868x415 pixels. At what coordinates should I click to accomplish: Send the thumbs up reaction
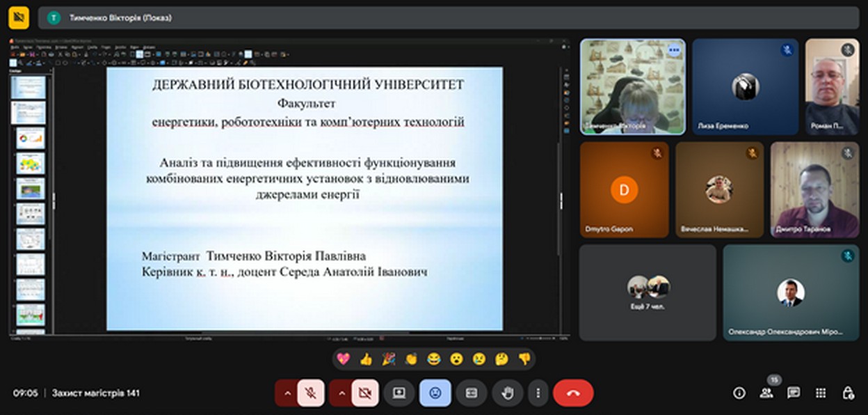366,359
